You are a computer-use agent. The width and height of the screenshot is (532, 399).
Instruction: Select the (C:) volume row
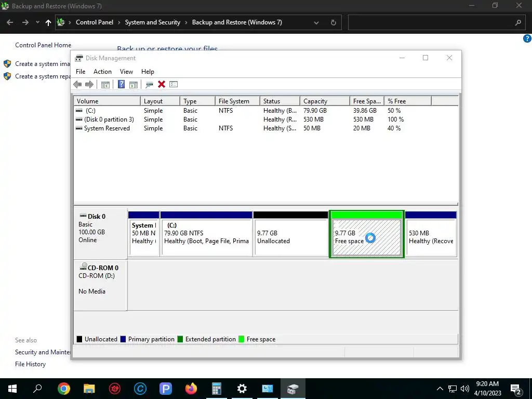coord(265,111)
